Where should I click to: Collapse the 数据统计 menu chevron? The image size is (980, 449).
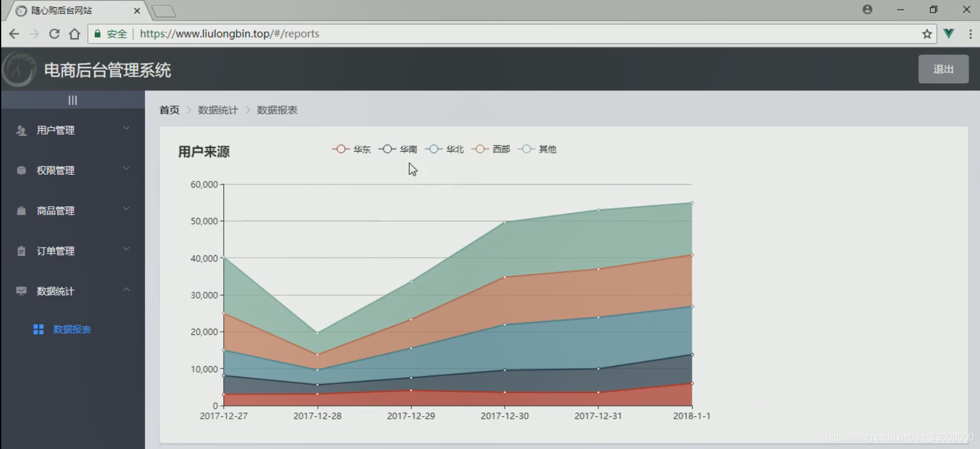click(x=126, y=289)
